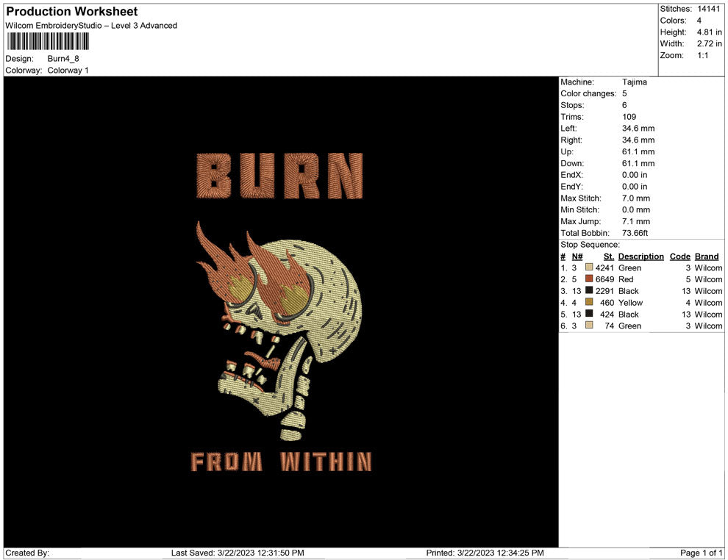Screen dimensions: 728x560
Task: Click the 'St.' column header
Action: (x=609, y=256)
